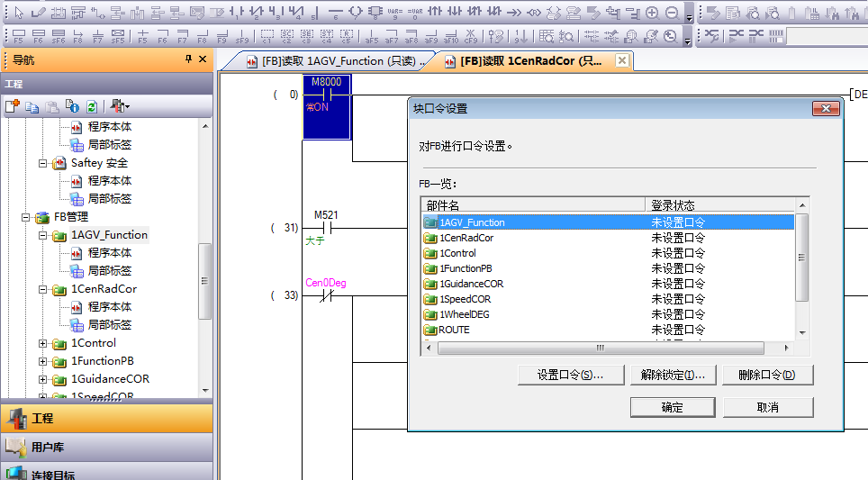Pin the navigation panel
The image size is (868, 480).
pyautogui.click(x=188, y=59)
